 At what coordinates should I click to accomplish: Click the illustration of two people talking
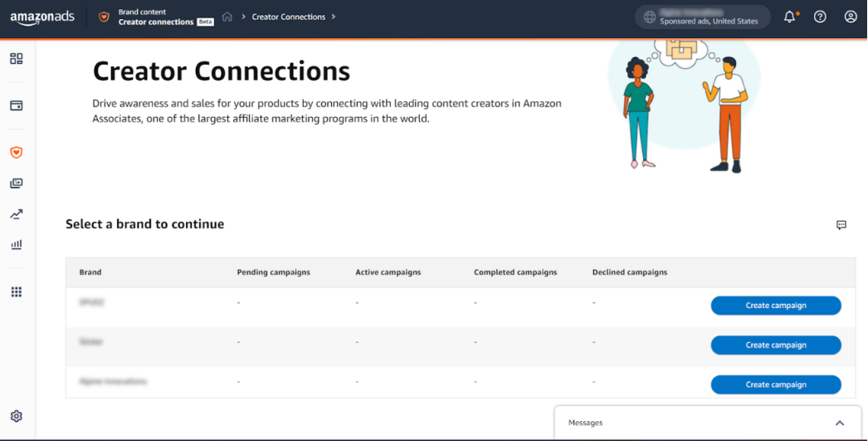[x=685, y=105]
